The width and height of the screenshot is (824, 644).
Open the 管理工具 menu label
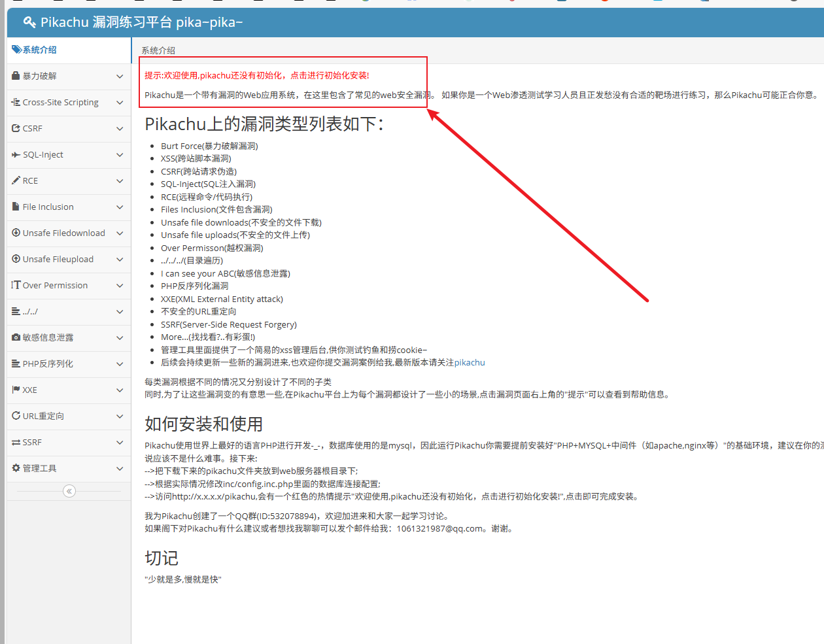40,468
